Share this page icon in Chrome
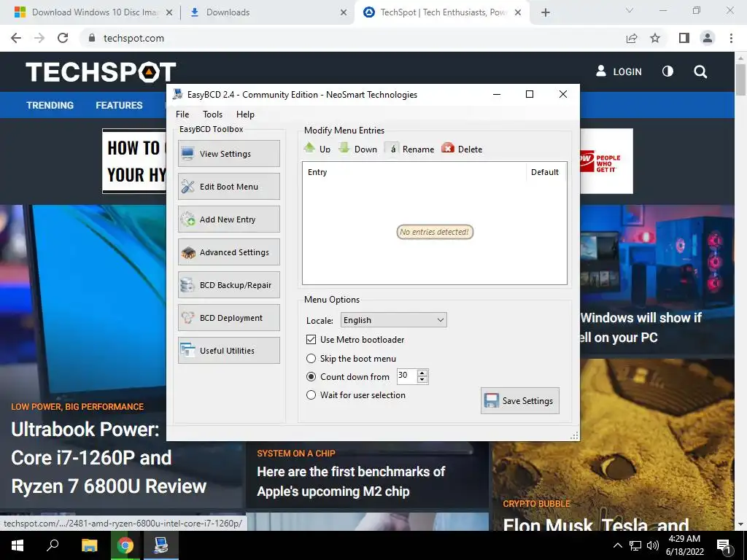The height and width of the screenshot is (560, 747). [632, 38]
